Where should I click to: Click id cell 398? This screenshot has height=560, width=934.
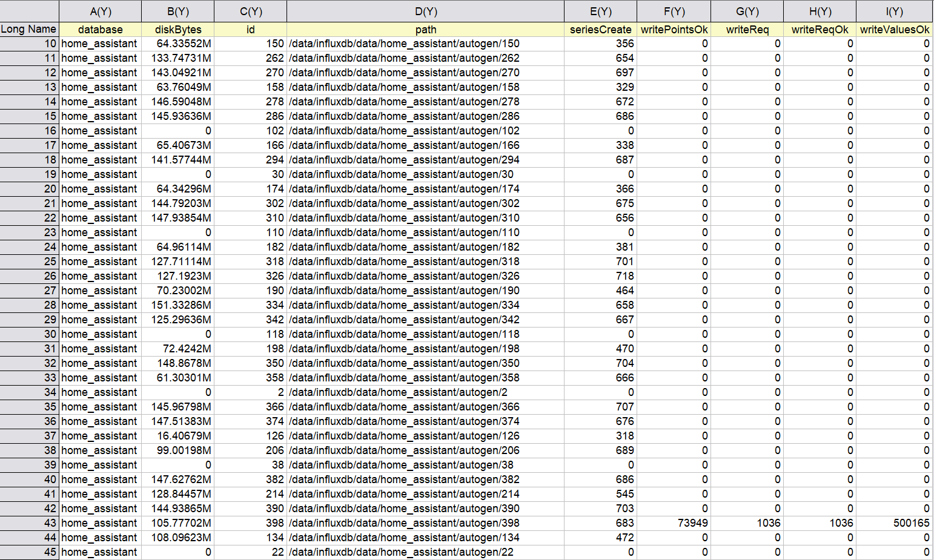click(250, 523)
